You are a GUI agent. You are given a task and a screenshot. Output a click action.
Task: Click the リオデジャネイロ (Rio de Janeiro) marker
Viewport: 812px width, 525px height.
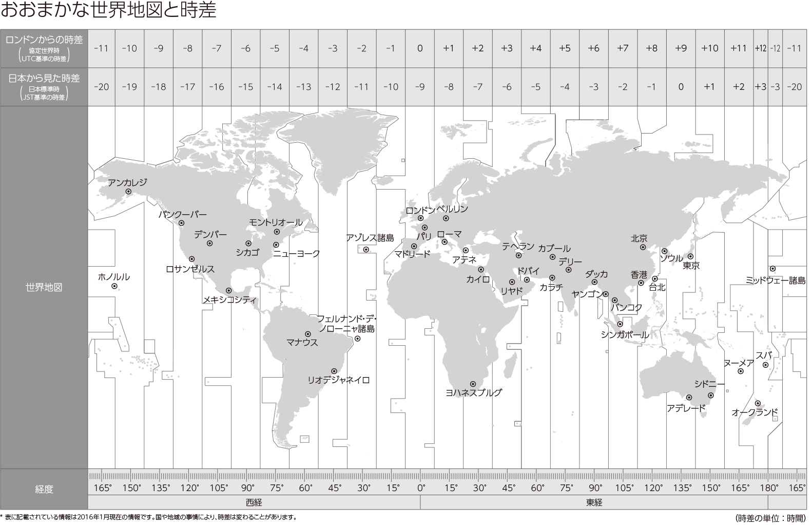coord(334,371)
